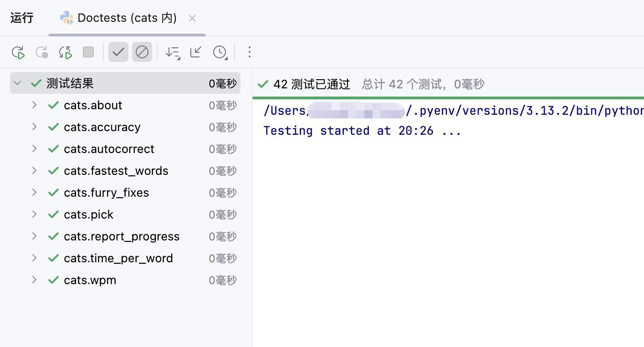Expand the cats.about test node
This screenshot has height=347, width=644.
click(x=34, y=105)
